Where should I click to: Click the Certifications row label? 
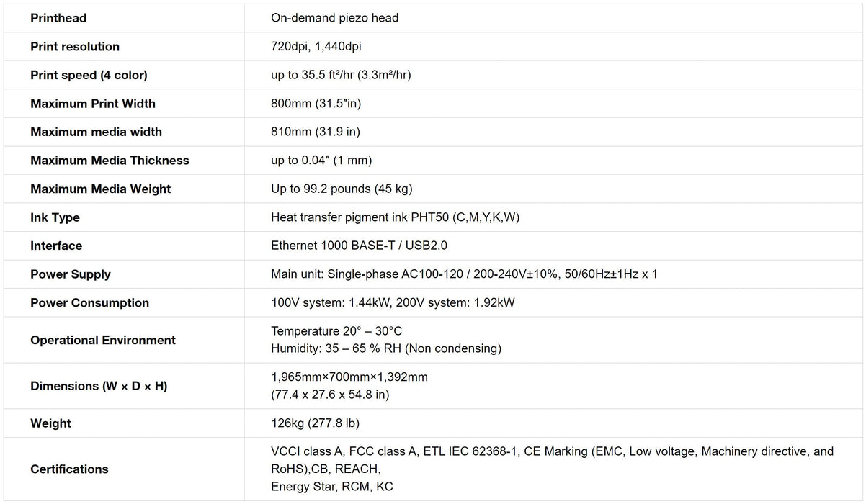tap(69, 469)
